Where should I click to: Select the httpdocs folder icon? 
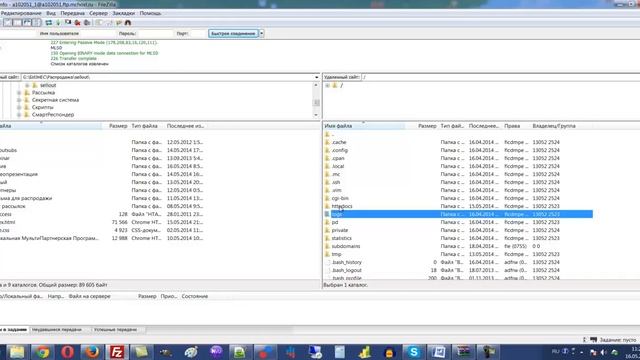tap(327, 206)
